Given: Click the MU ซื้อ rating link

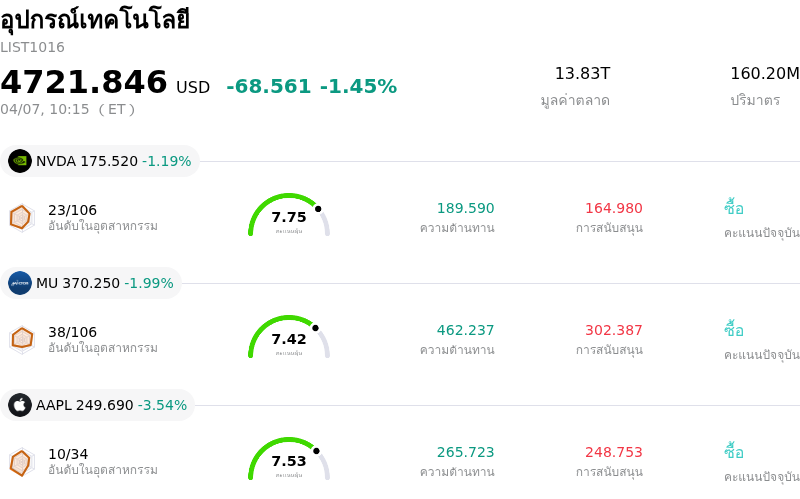Looking at the screenshot, I should click(734, 330).
